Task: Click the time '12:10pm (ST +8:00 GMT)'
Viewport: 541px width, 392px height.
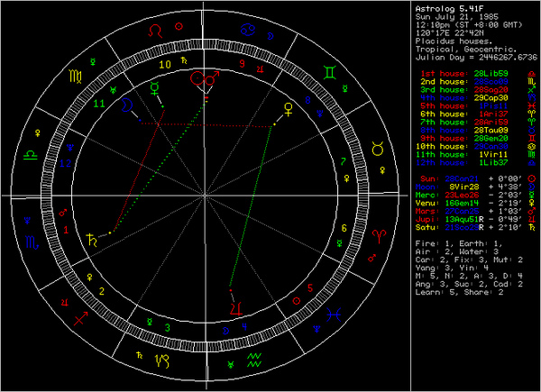Action: [469, 25]
